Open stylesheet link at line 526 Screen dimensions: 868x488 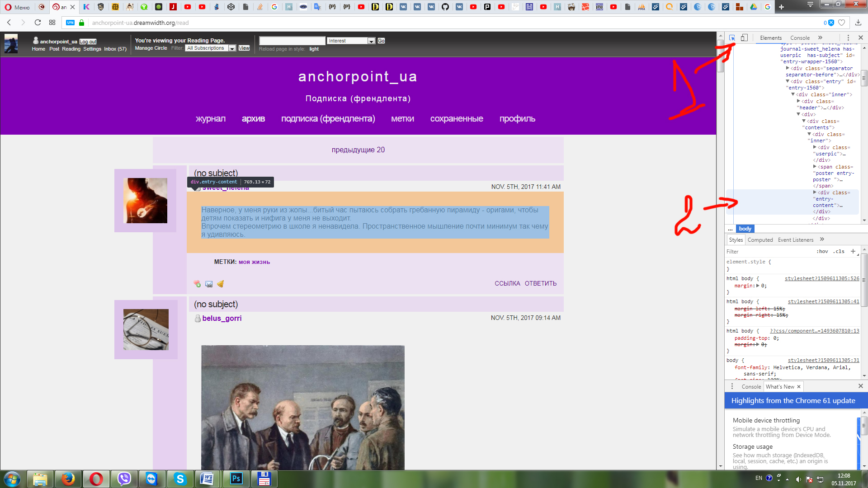coord(822,279)
